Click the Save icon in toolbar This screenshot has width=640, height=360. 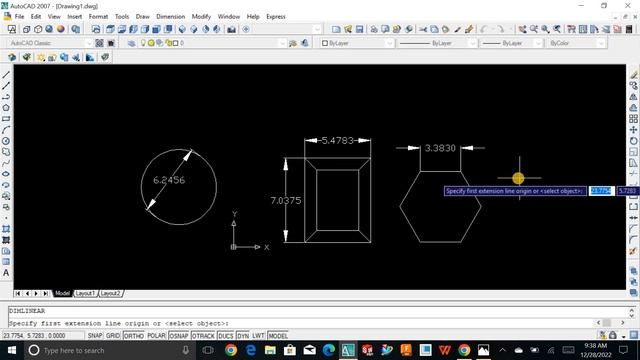point(359,29)
